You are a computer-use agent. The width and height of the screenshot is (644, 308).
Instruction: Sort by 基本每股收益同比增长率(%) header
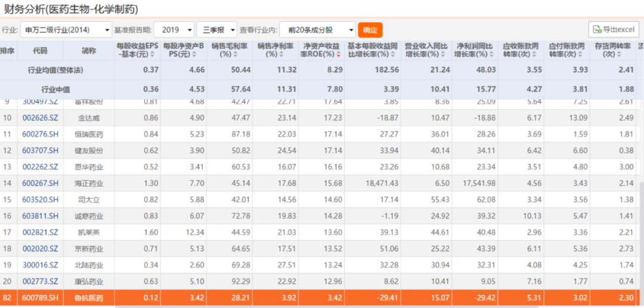[373, 51]
